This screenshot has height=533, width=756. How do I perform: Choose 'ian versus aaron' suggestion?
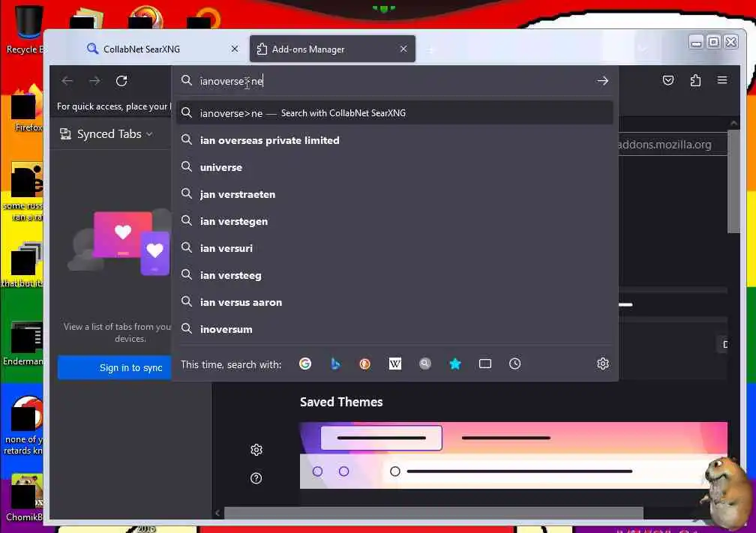pos(394,302)
